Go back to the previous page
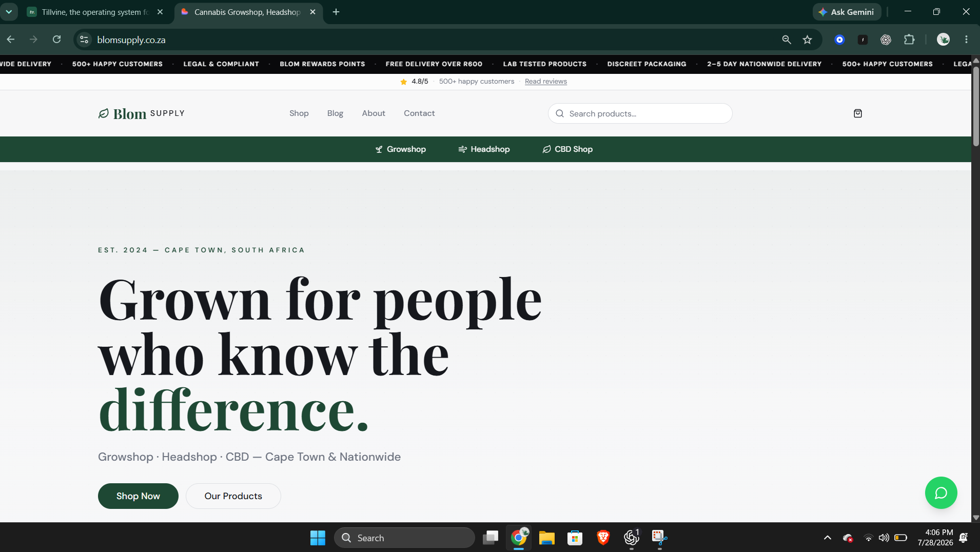Viewport: 980px width, 552px height. tap(11, 40)
